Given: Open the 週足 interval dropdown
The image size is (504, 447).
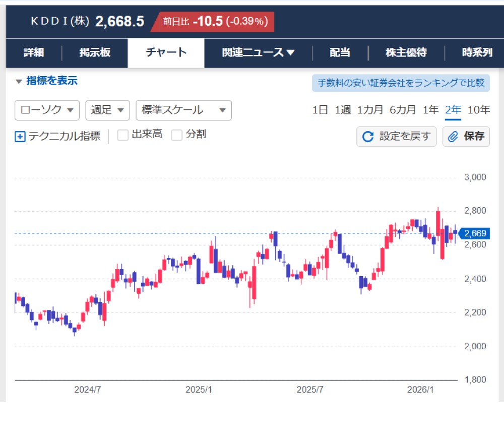Looking at the screenshot, I should coord(107,110).
